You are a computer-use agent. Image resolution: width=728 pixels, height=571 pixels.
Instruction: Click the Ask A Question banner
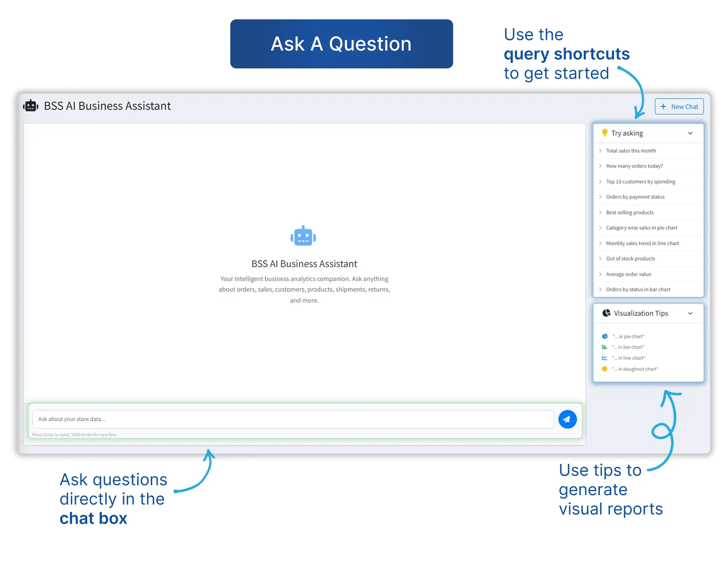[x=341, y=44]
